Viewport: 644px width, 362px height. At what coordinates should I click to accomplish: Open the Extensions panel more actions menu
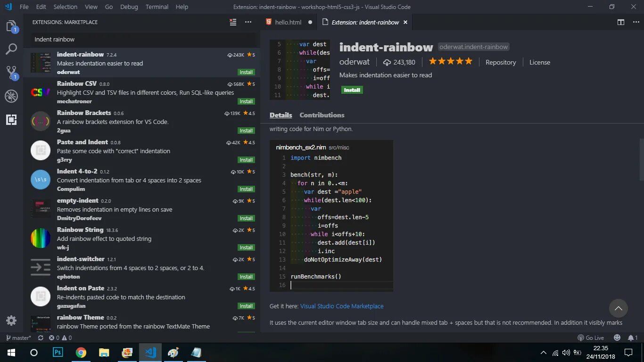(248, 22)
